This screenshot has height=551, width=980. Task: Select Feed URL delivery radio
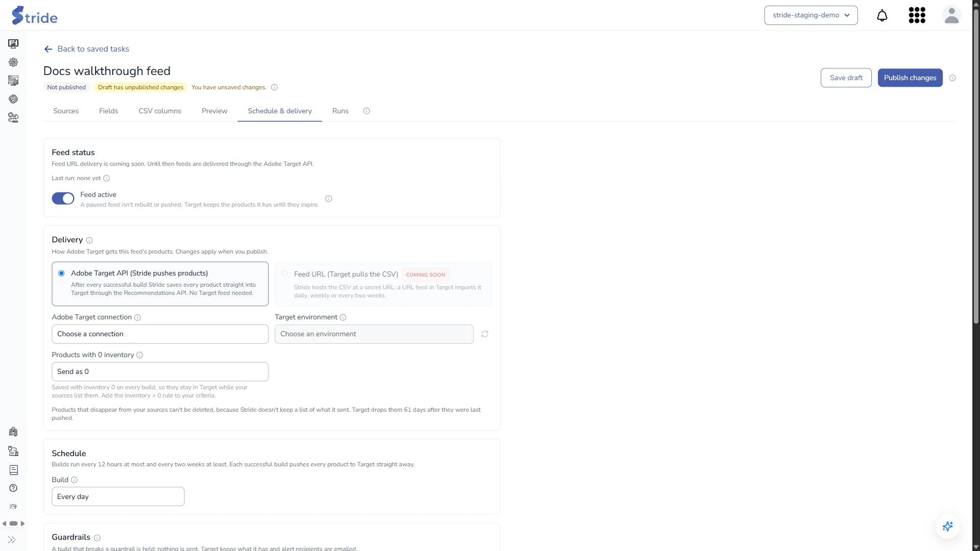click(x=284, y=273)
